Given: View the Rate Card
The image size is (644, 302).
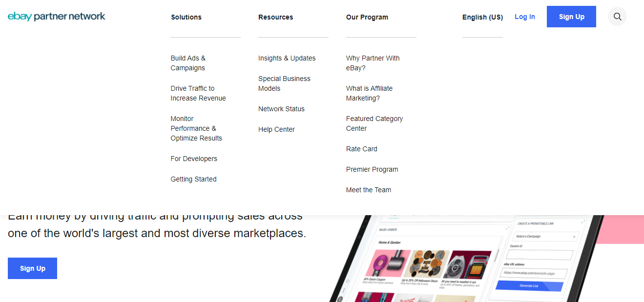Looking at the screenshot, I should pyautogui.click(x=362, y=149).
